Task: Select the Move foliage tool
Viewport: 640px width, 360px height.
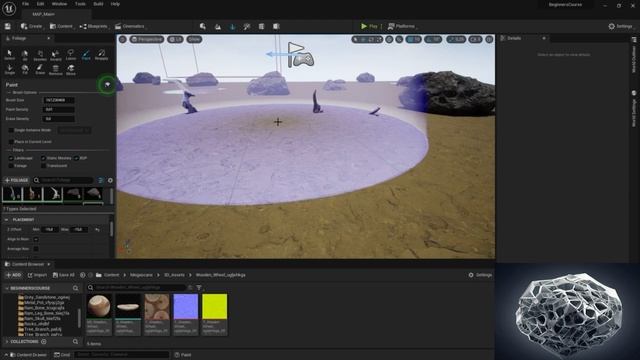Action: tap(71, 69)
